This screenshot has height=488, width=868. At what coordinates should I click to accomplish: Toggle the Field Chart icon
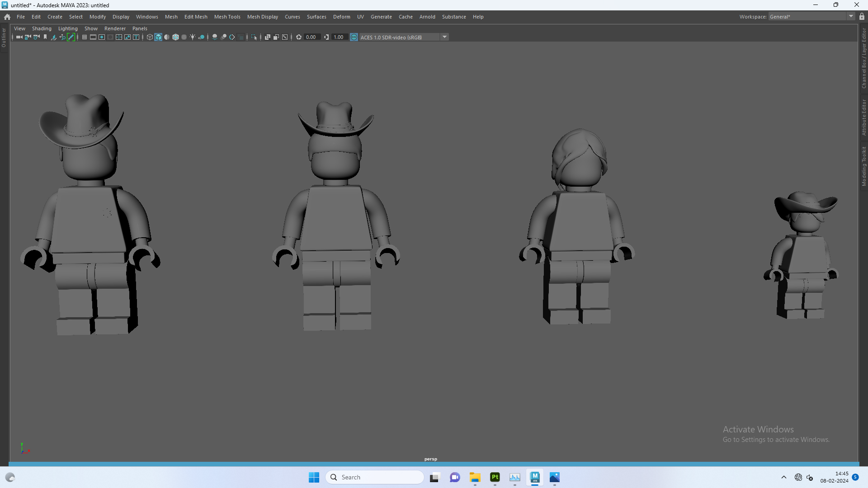click(119, 37)
